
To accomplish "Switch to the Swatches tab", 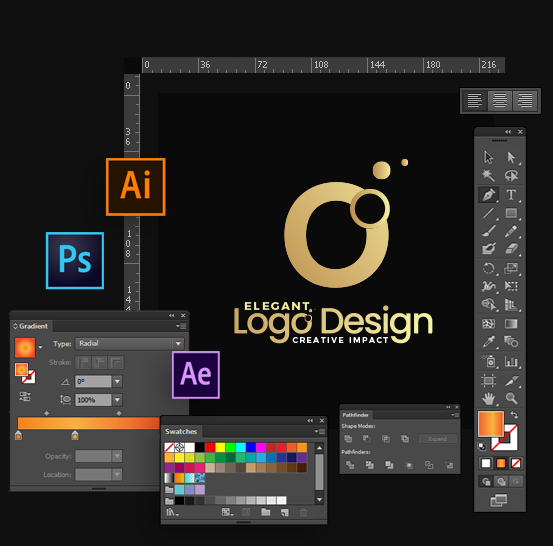I will [x=181, y=431].
